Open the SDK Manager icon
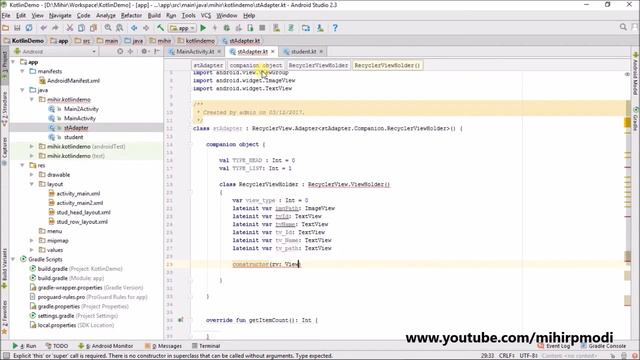Viewport: 640px width, 360px height. (x=320, y=28)
